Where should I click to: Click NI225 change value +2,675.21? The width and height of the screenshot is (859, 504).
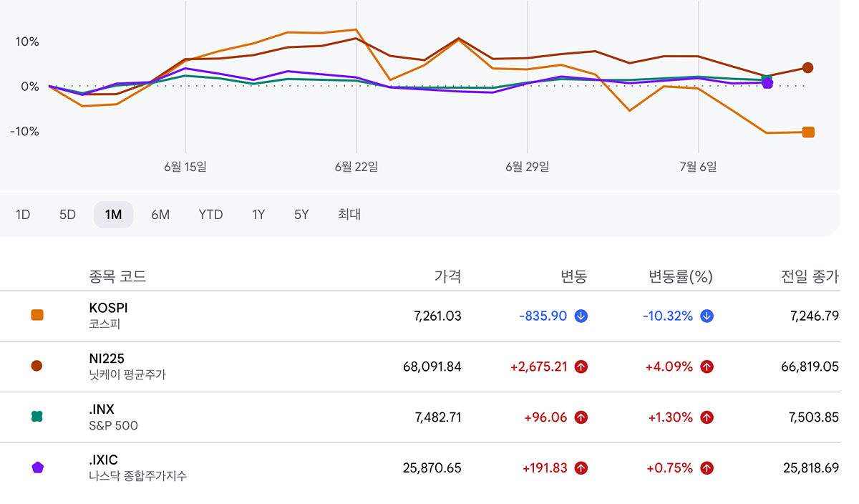click(x=539, y=367)
